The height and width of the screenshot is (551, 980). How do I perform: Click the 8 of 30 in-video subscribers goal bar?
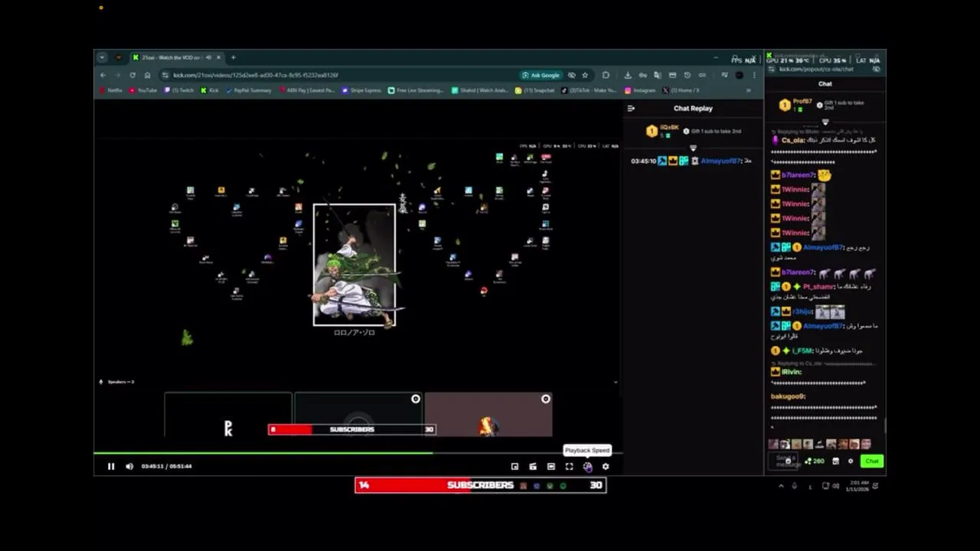(352, 429)
